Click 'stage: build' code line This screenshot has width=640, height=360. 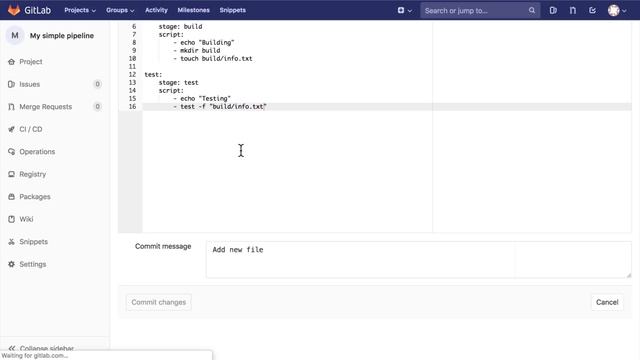point(180,27)
